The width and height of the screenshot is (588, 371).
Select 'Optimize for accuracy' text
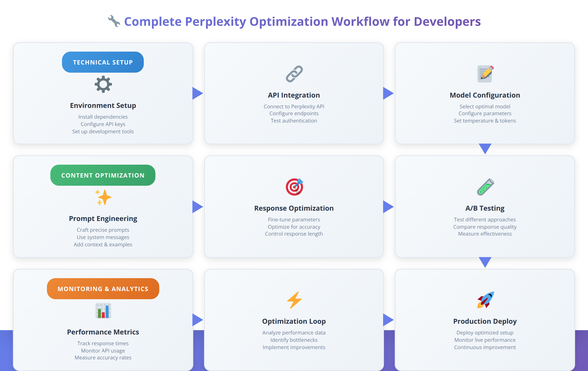294,227
